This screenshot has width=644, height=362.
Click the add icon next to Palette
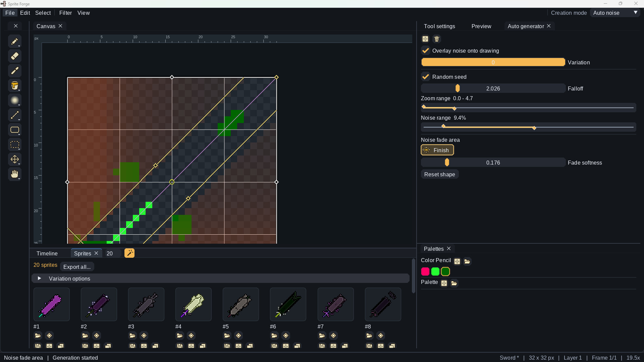click(x=444, y=283)
